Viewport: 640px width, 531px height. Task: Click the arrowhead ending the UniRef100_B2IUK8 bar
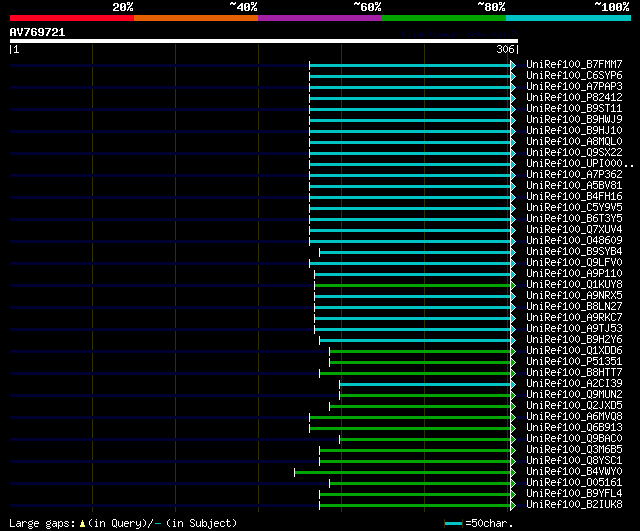click(x=513, y=506)
